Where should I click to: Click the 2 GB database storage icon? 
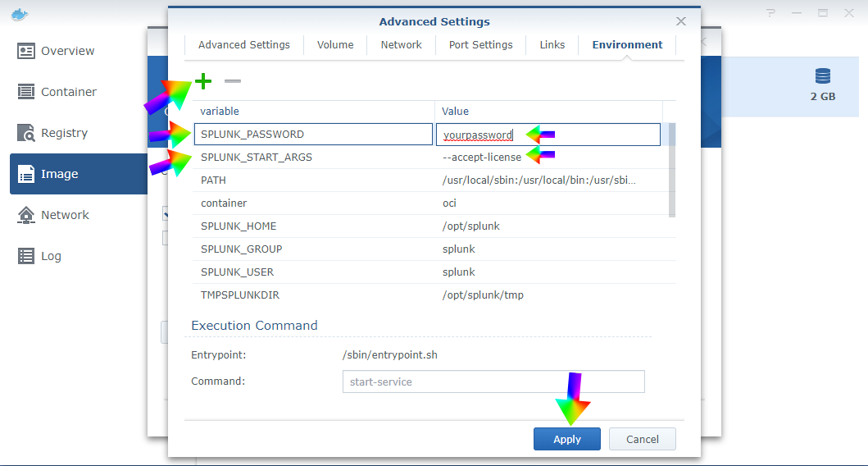click(823, 76)
